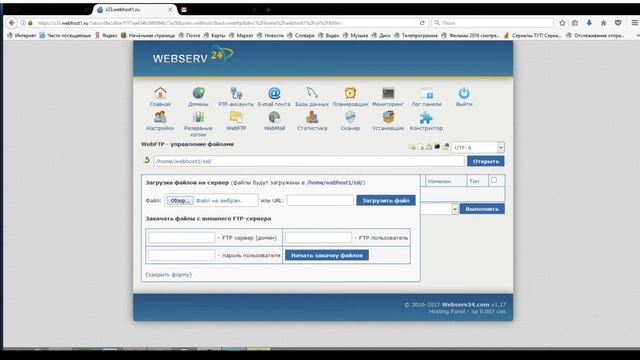Tick the select-all checkbox in file table header

point(494,180)
